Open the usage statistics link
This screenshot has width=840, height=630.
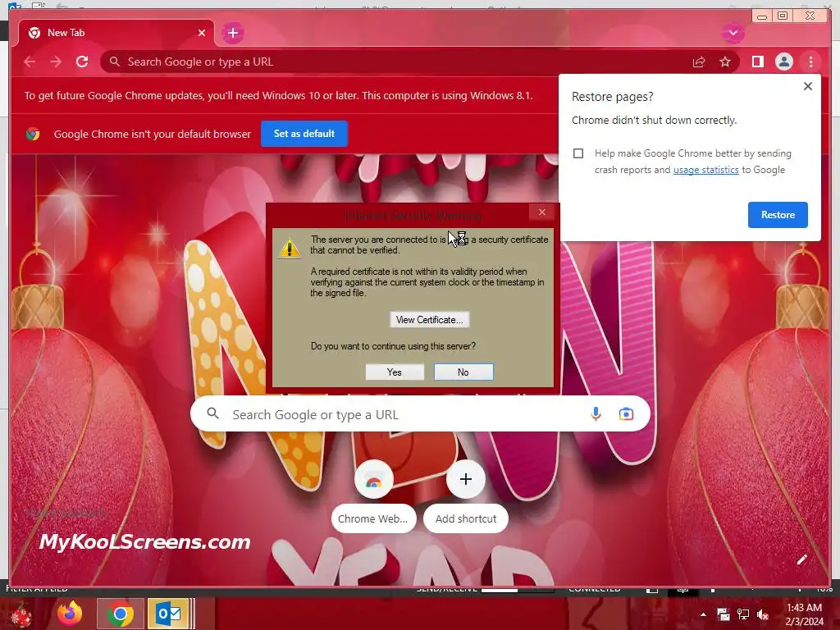point(705,170)
